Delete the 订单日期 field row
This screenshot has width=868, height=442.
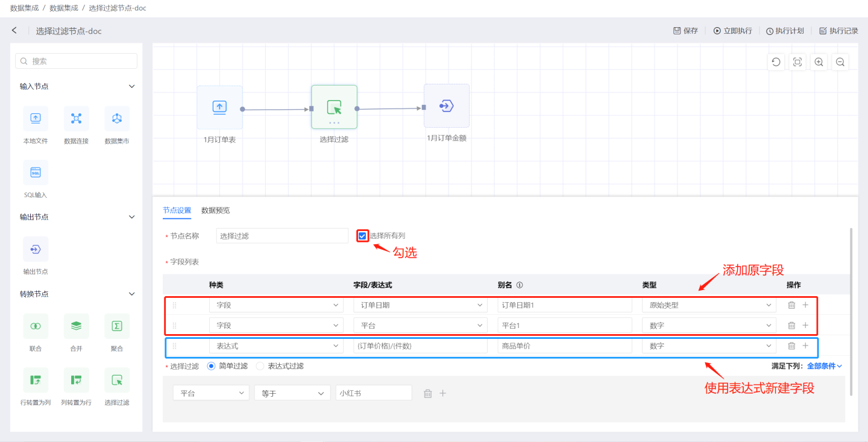click(x=791, y=305)
